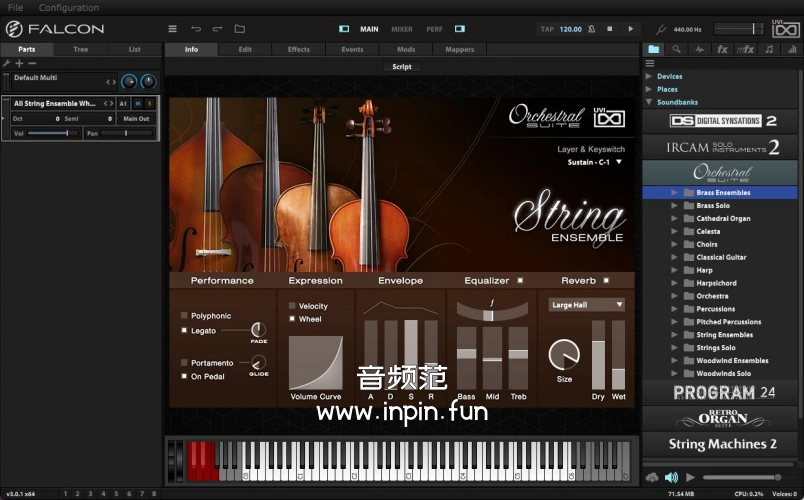Enable the Polyphonic checkbox

(184, 316)
